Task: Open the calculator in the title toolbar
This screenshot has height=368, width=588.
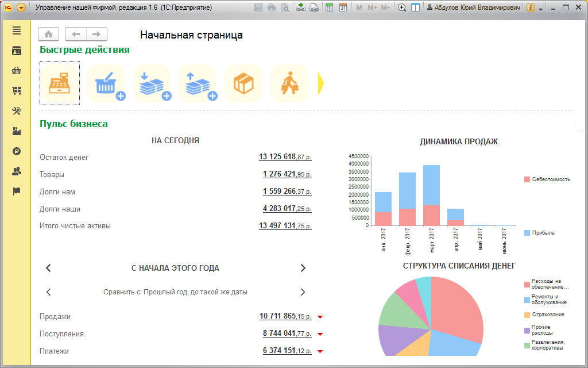Action: click(329, 8)
